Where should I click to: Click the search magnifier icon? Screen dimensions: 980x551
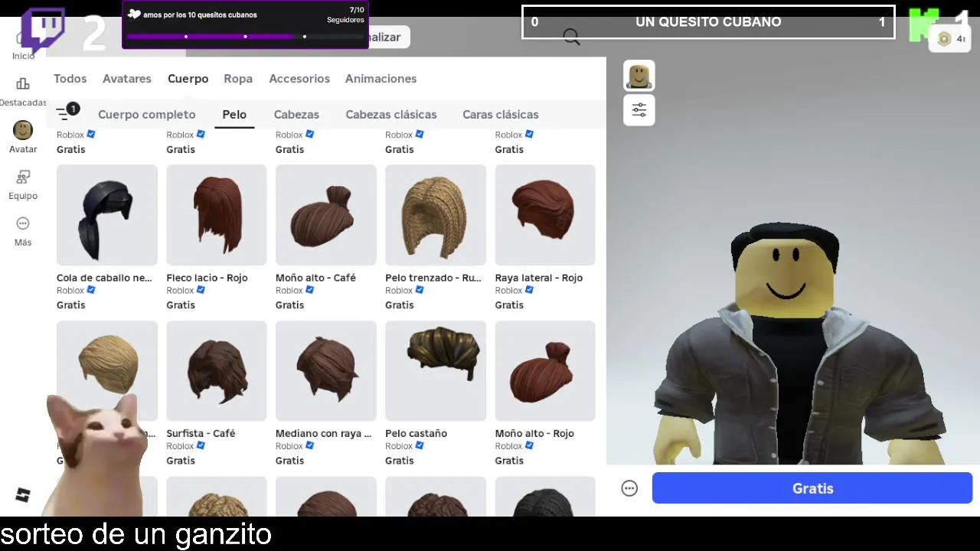571,37
